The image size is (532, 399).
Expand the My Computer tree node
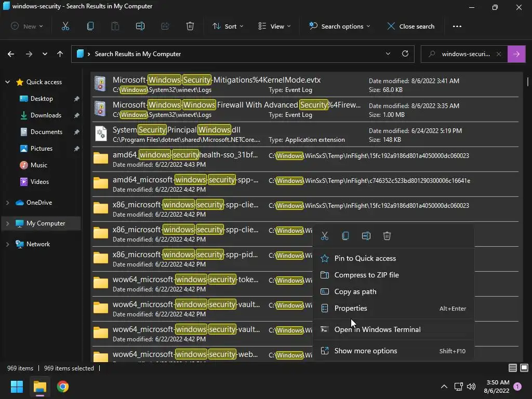7,223
